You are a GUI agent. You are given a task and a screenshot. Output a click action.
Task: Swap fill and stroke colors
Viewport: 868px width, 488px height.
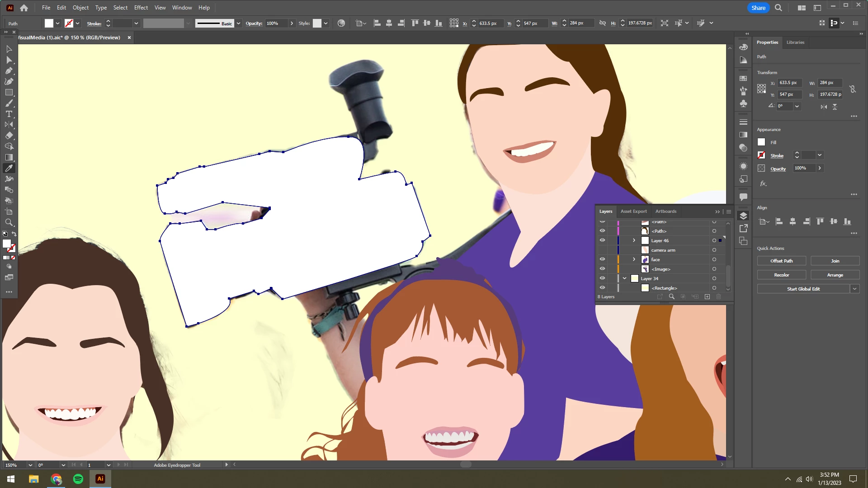coord(14,234)
